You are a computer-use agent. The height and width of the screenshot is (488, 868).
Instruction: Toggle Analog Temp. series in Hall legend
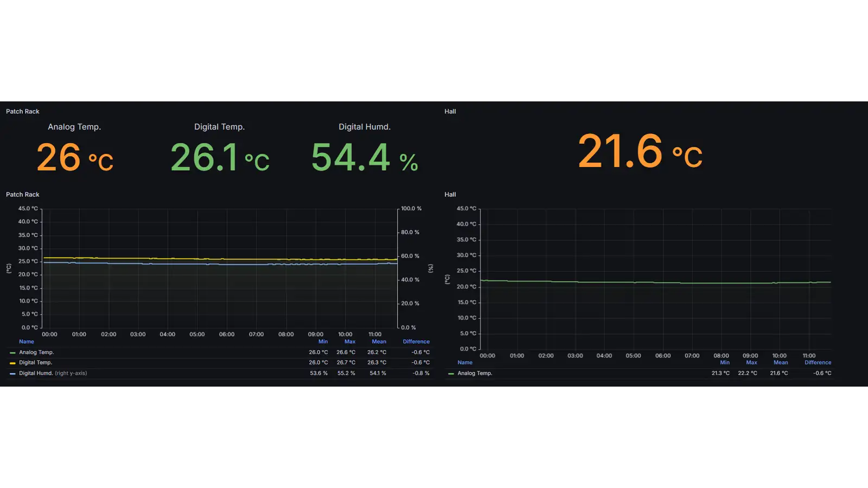(475, 374)
